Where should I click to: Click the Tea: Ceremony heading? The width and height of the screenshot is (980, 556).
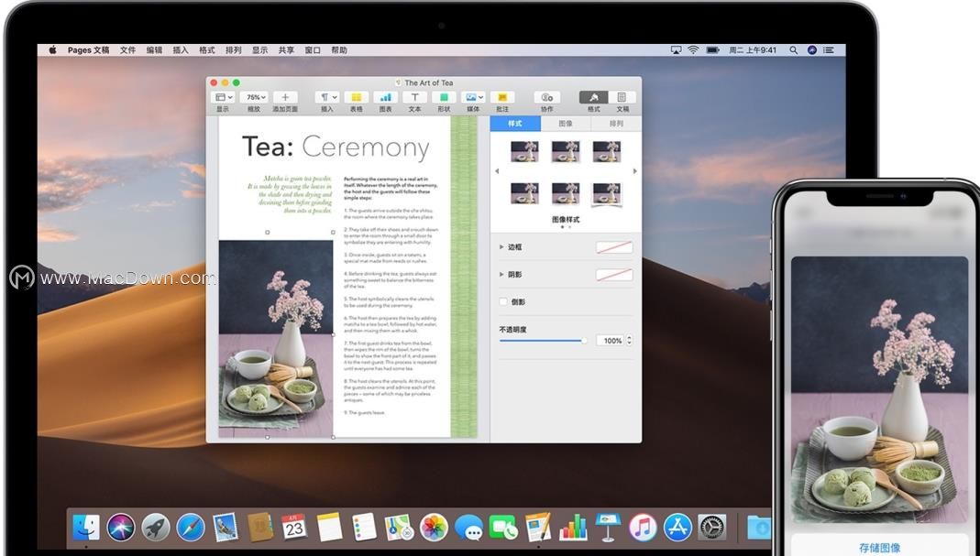[x=336, y=147]
